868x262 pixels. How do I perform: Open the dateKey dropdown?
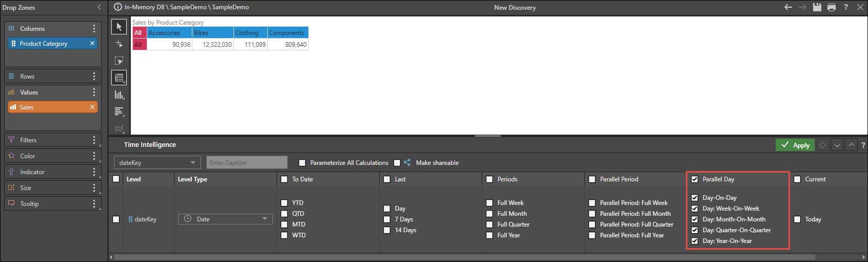(x=157, y=163)
